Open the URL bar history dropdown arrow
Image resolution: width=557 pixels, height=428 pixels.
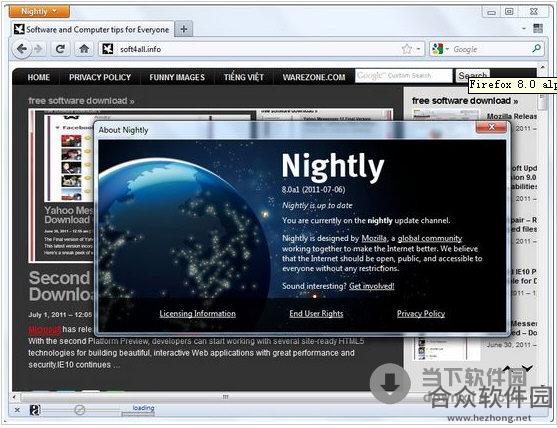[x=419, y=49]
